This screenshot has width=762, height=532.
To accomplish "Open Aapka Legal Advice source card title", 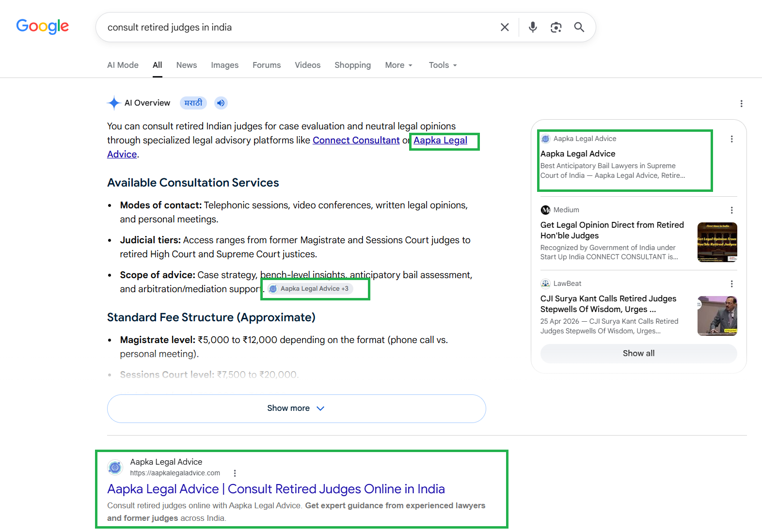I will tap(578, 154).
